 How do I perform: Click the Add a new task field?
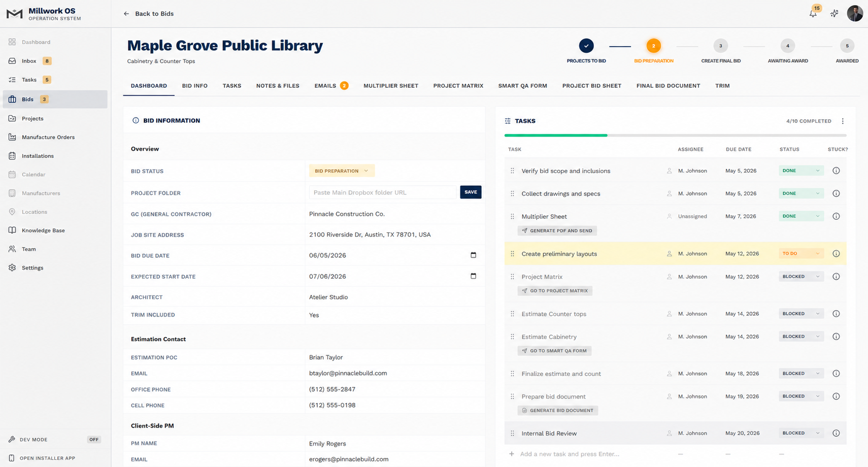click(x=570, y=454)
